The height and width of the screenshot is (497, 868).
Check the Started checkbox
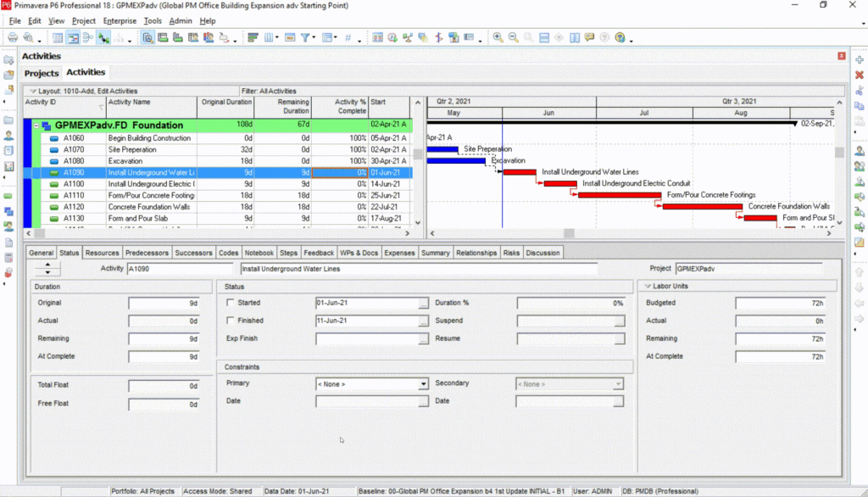click(x=231, y=303)
